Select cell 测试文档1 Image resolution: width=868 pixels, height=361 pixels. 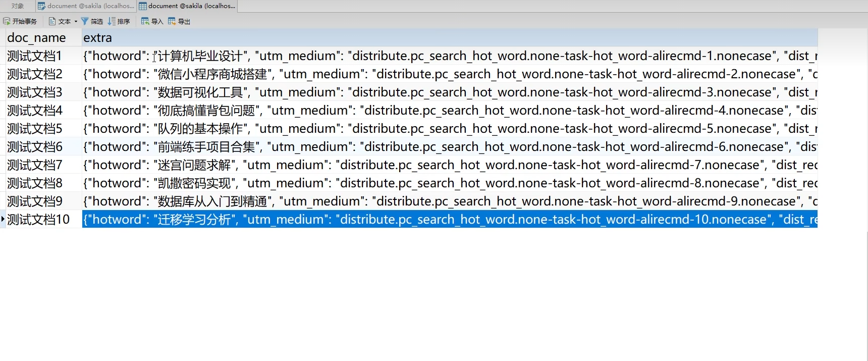click(x=44, y=56)
